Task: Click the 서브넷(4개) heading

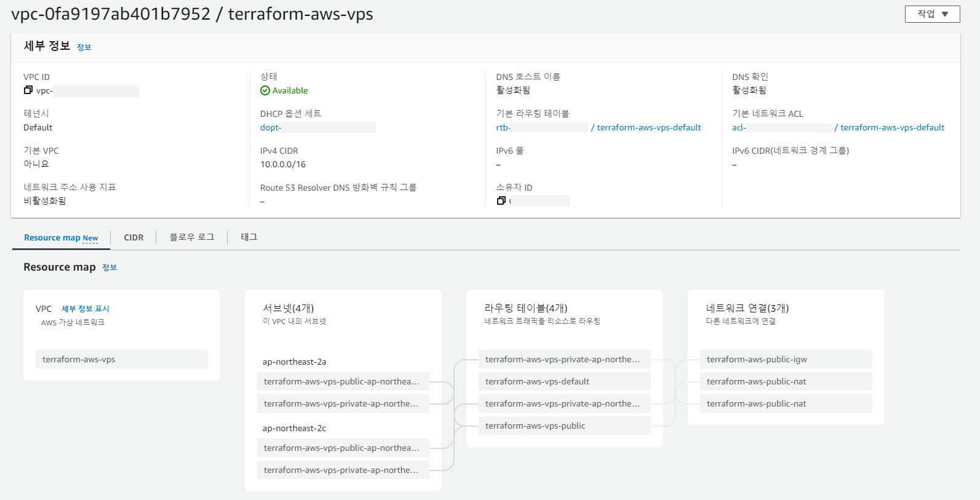Action: pos(289,308)
